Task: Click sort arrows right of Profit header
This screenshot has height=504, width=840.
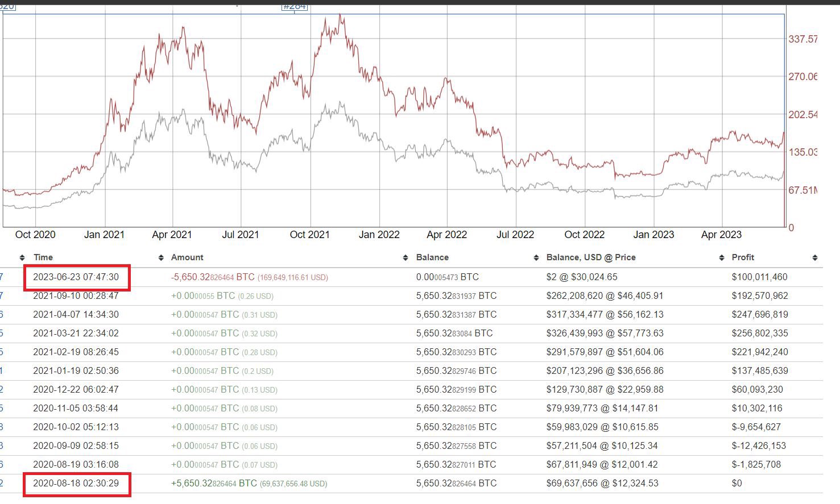Action: pyautogui.click(x=815, y=258)
